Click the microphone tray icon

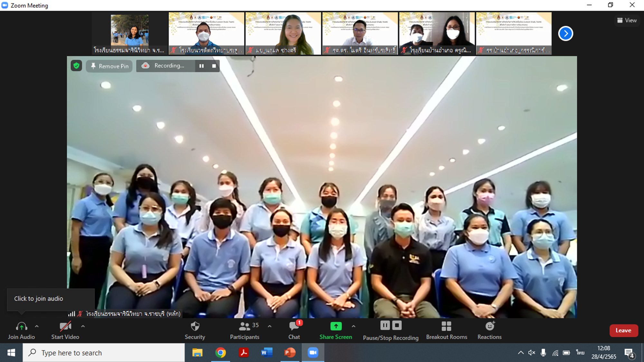(543, 353)
